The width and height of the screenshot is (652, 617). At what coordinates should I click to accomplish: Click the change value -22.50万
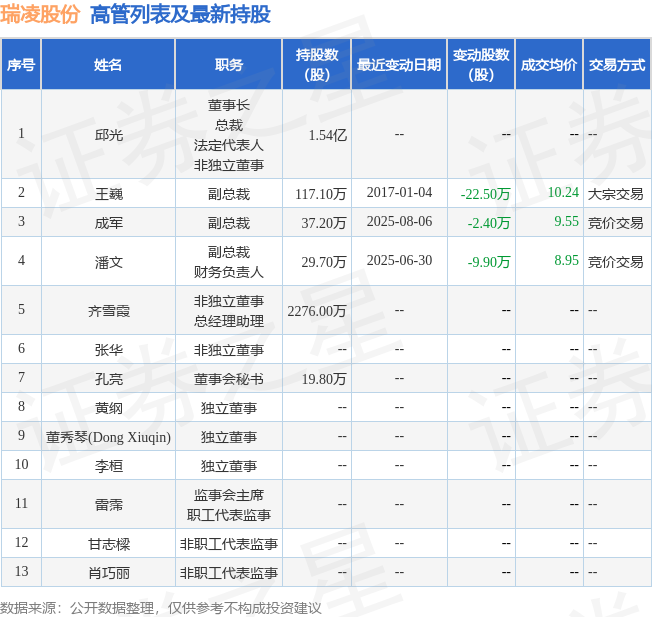[485, 194]
